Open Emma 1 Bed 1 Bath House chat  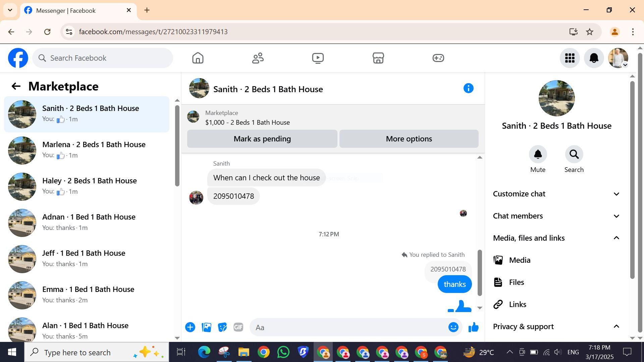tap(87, 295)
